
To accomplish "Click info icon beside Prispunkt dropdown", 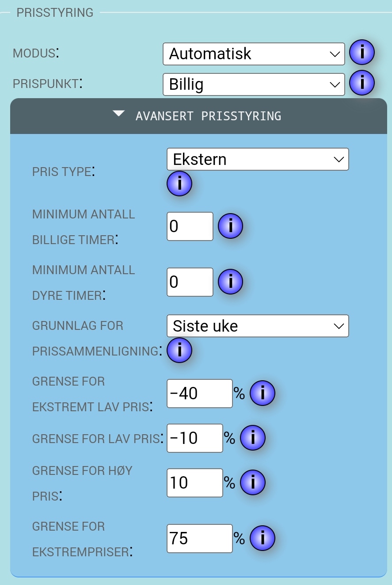I will (362, 83).
